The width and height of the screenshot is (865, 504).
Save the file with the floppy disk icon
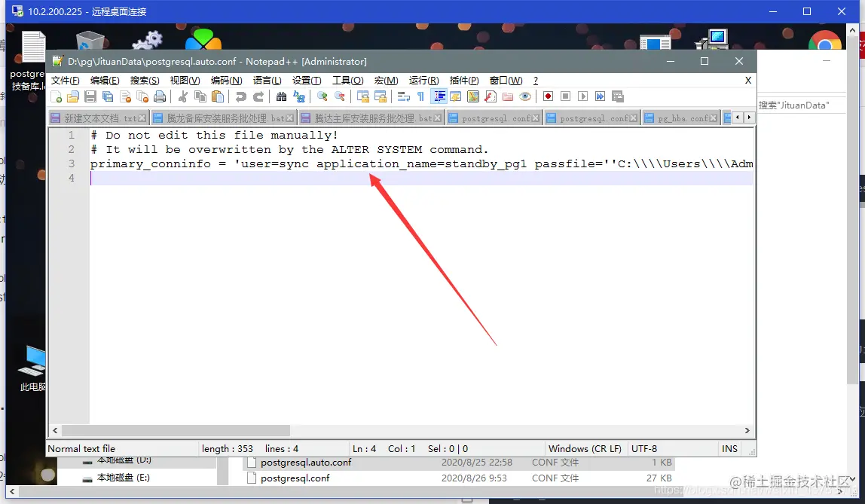pos(90,97)
